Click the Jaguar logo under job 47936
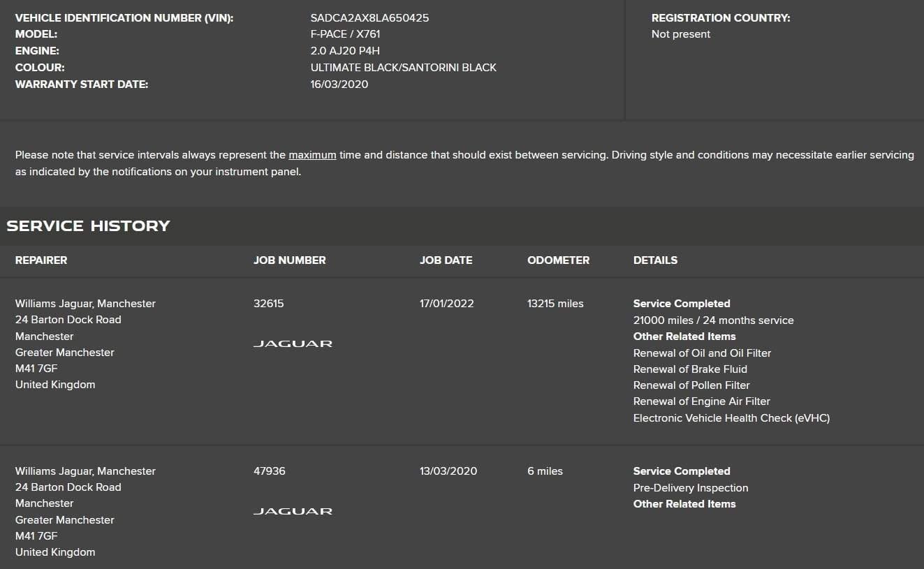 coord(293,511)
